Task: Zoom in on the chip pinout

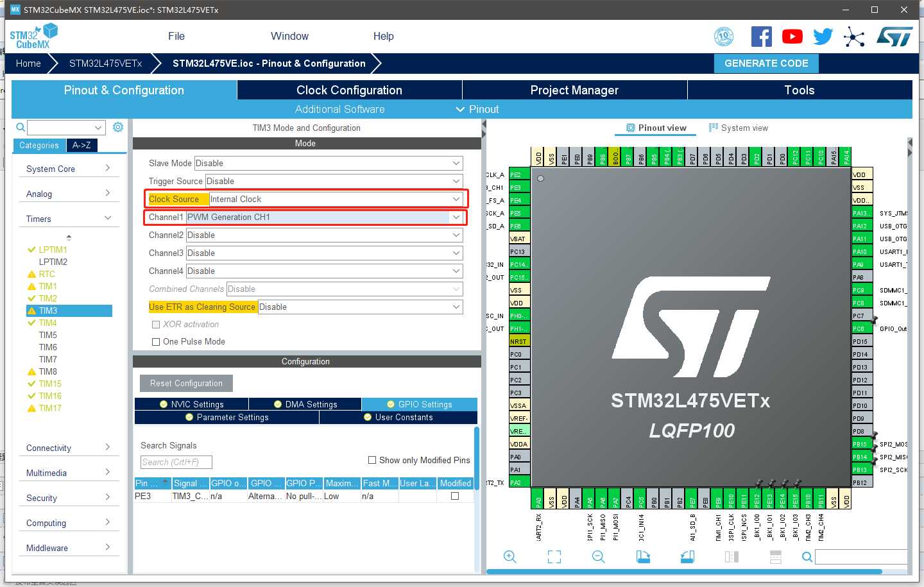Action: pyautogui.click(x=510, y=557)
